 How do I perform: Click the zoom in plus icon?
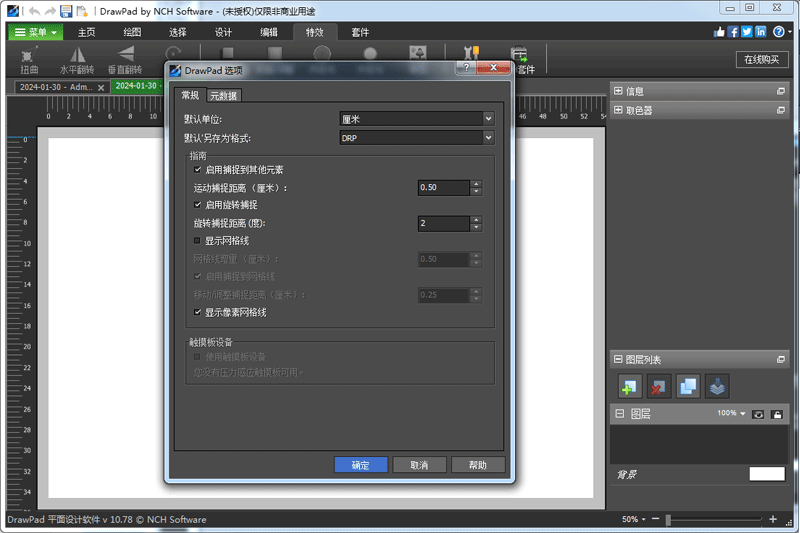click(773, 519)
